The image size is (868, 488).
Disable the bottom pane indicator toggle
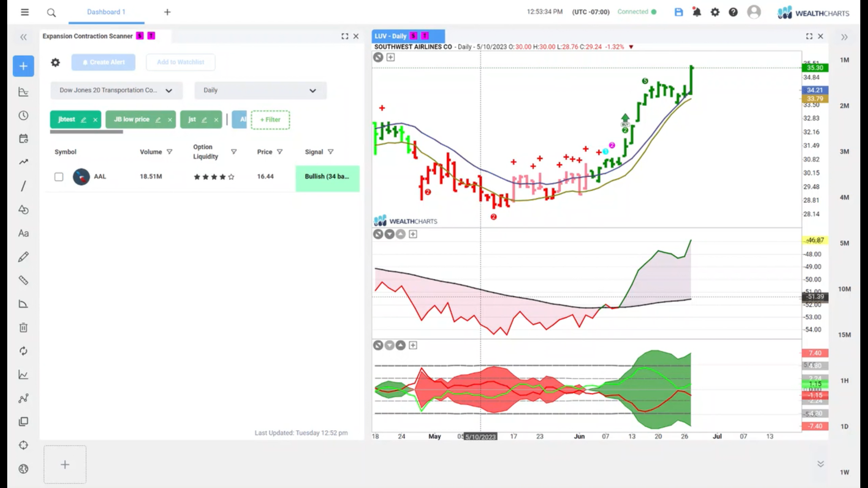pyautogui.click(x=378, y=345)
